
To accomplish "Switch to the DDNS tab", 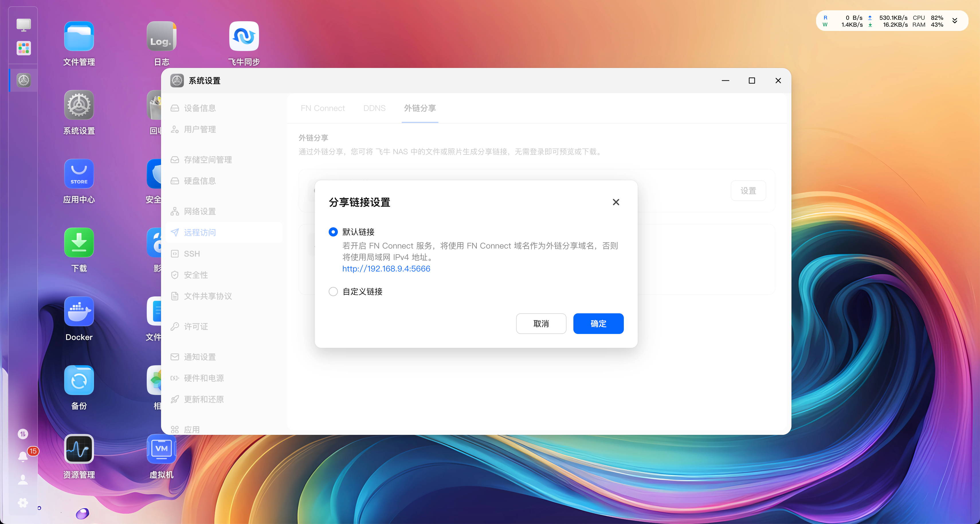I will point(374,108).
